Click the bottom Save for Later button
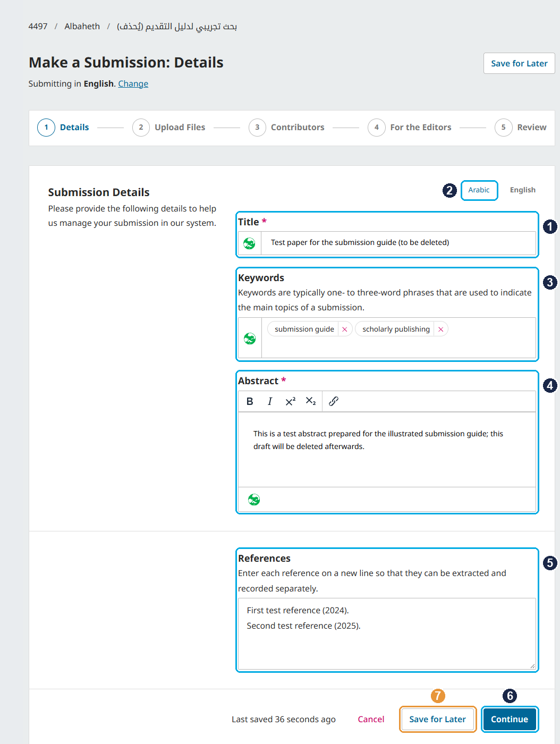560x744 pixels. [438, 720]
